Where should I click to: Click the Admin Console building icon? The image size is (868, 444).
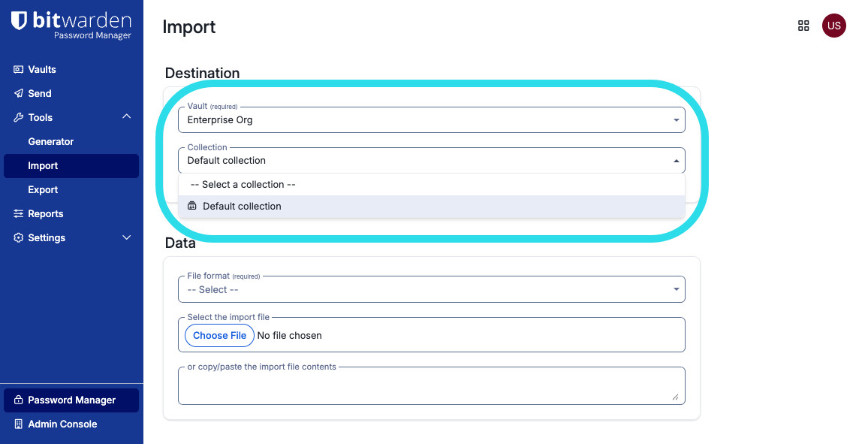(x=19, y=424)
